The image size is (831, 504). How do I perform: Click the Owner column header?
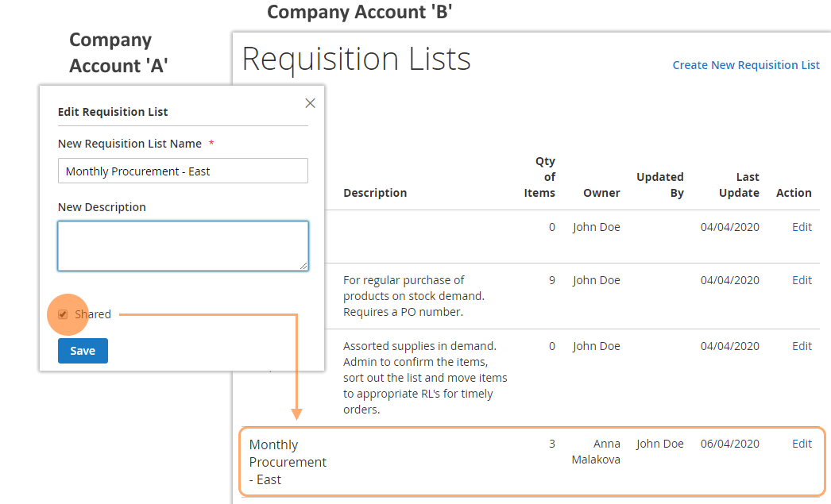click(601, 193)
